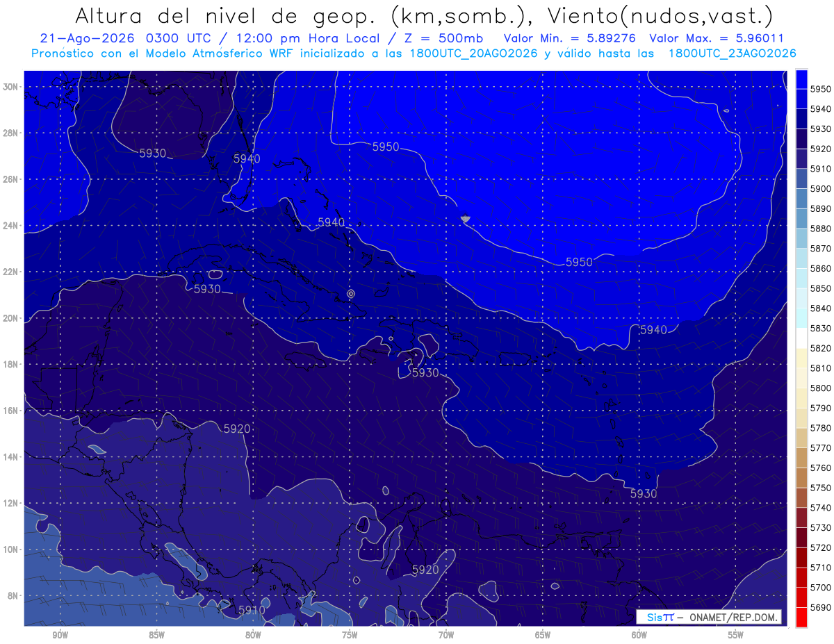This screenshot has width=834, height=644.
Task: Click the 55W longitude axis label
Action: tap(735, 635)
